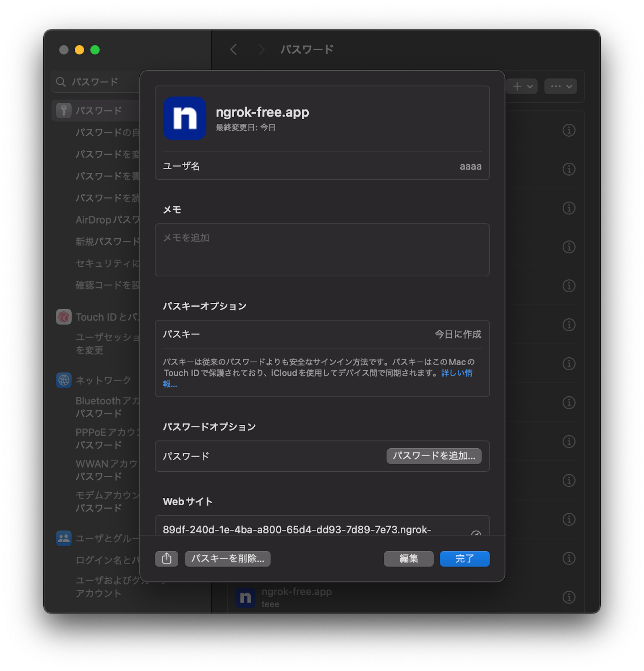Select the WWAN アカウ パスワード sidebar result
The height and width of the screenshot is (671, 644).
[107, 470]
